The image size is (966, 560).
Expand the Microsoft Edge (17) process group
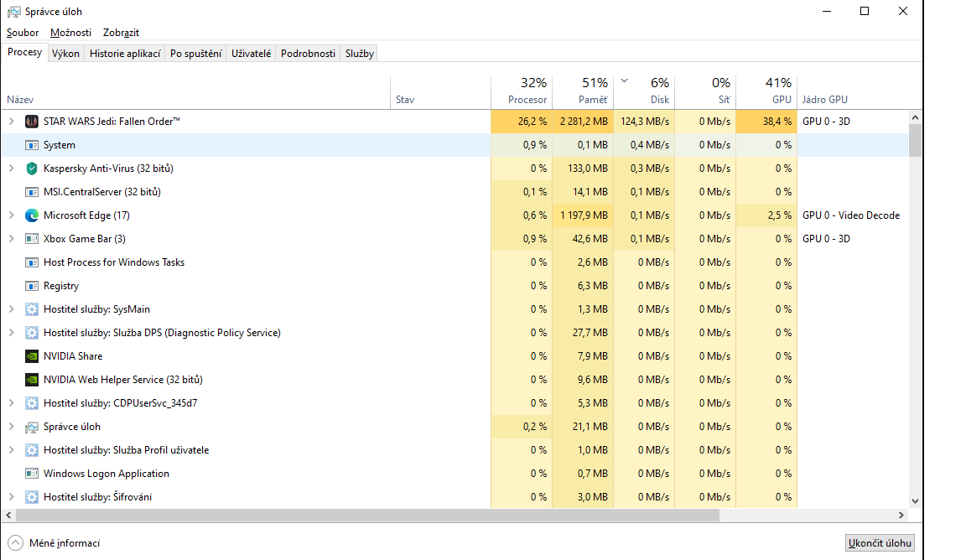point(11,215)
